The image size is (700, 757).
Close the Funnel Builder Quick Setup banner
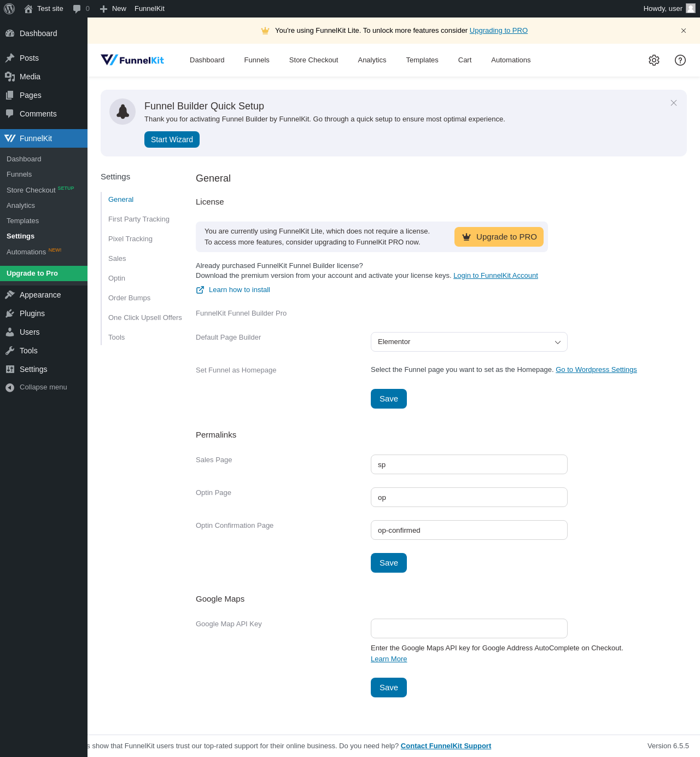[x=674, y=103]
